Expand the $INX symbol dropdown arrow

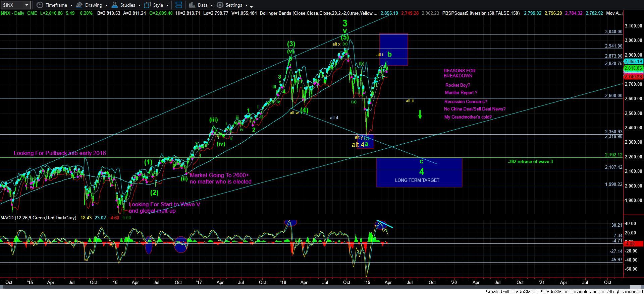[27, 5]
